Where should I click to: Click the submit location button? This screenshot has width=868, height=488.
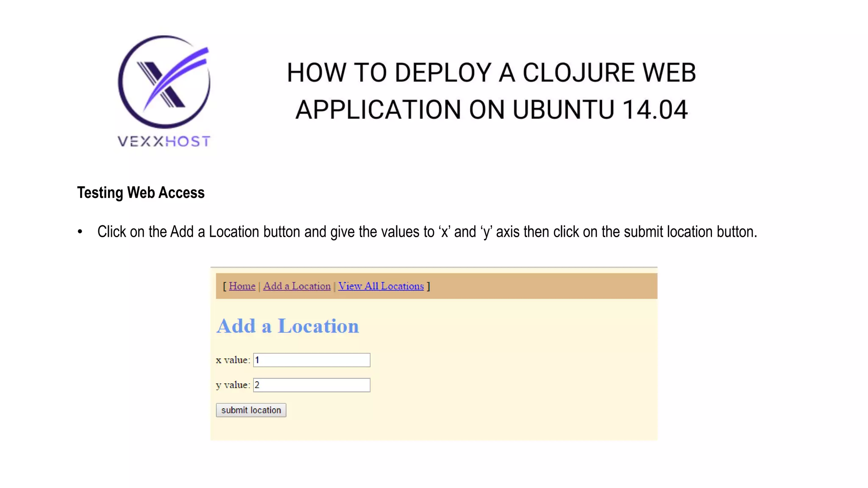point(251,410)
